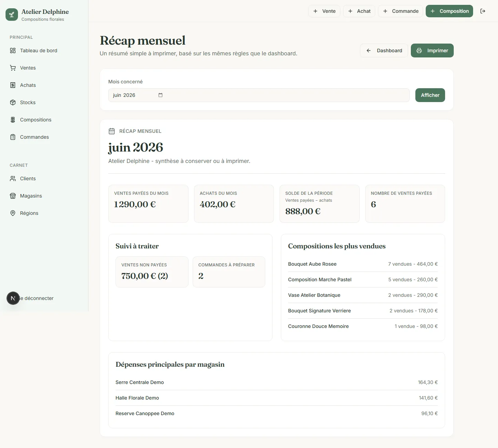Click the Magasins storefront icon
498x448 pixels.
click(13, 196)
